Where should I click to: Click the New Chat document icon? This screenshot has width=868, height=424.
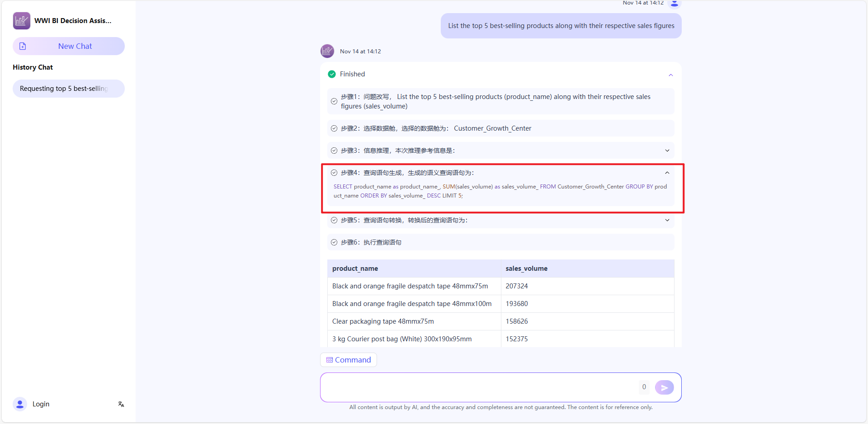[x=23, y=46]
